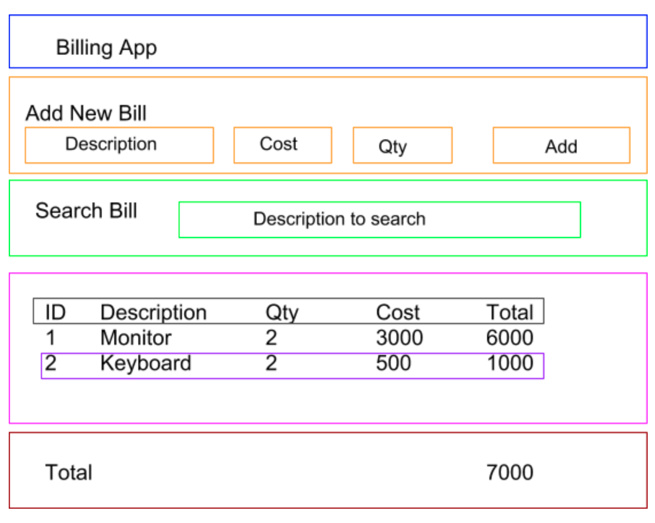Click the Total column header in table
The width and height of the screenshot is (655, 523).
[x=510, y=312]
